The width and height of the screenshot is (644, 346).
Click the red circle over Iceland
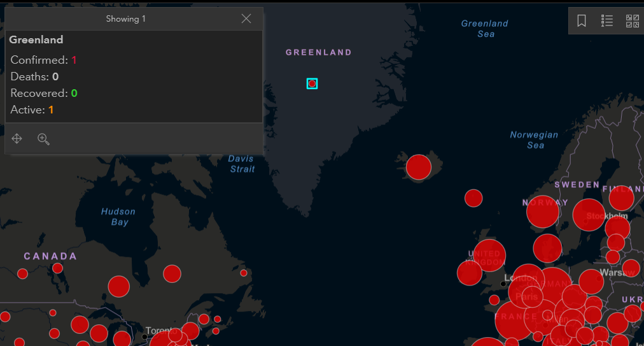tap(419, 167)
